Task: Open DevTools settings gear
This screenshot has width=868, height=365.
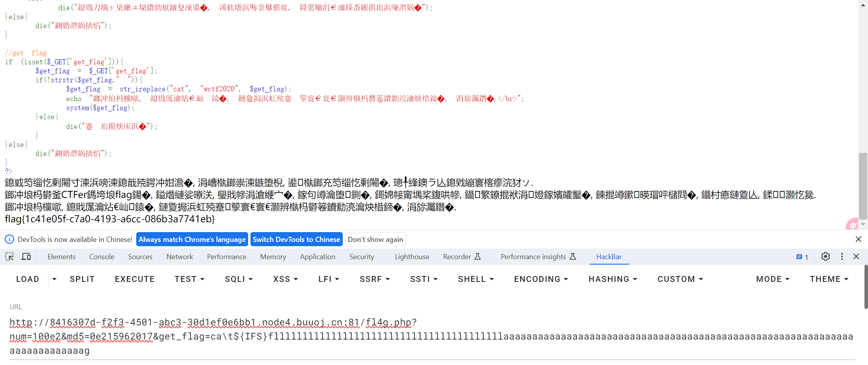Action: tap(826, 257)
